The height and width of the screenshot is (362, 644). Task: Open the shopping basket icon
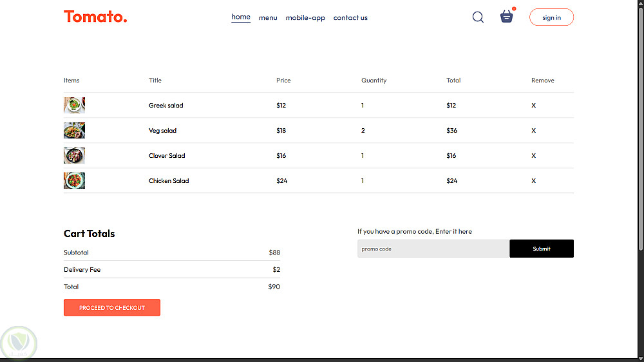[507, 17]
